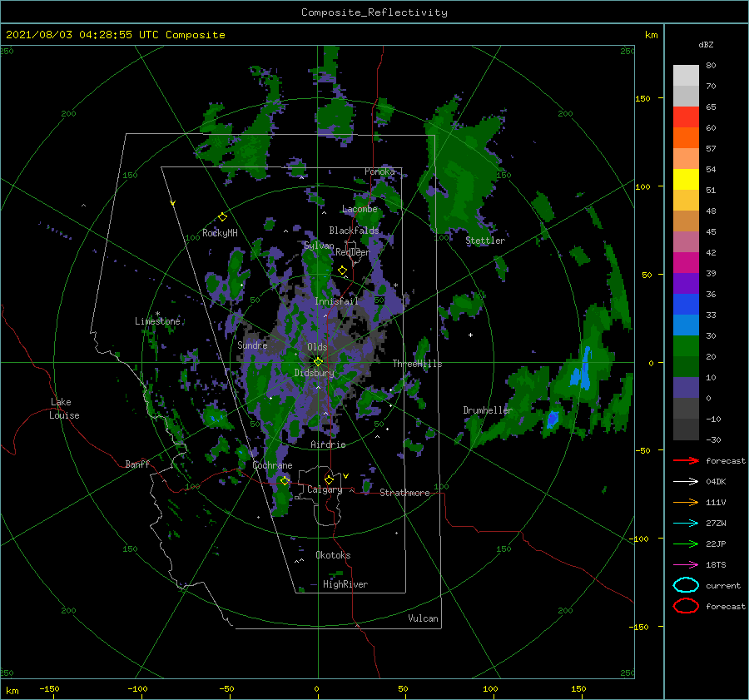Click the dBZ legend heading
This screenshot has width=749, height=700.
(x=706, y=45)
